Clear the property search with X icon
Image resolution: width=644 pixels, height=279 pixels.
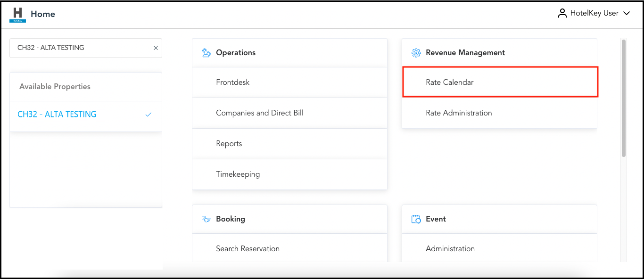pos(156,48)
